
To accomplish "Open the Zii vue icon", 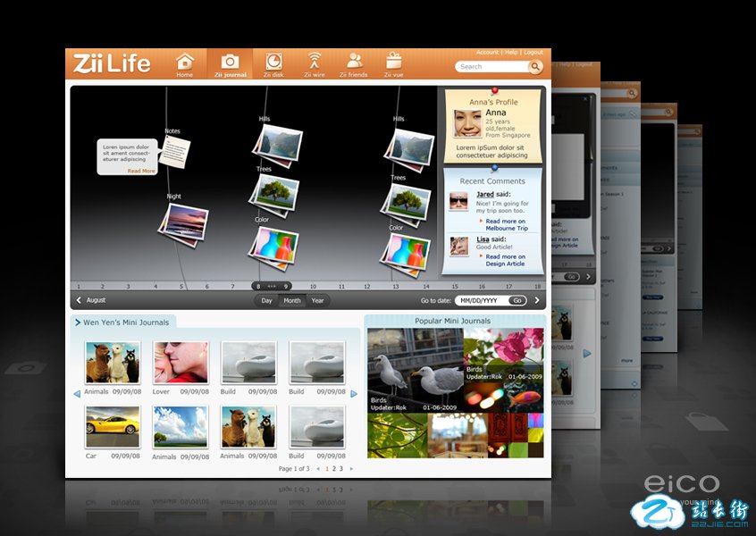I will (x=394, y=62).
